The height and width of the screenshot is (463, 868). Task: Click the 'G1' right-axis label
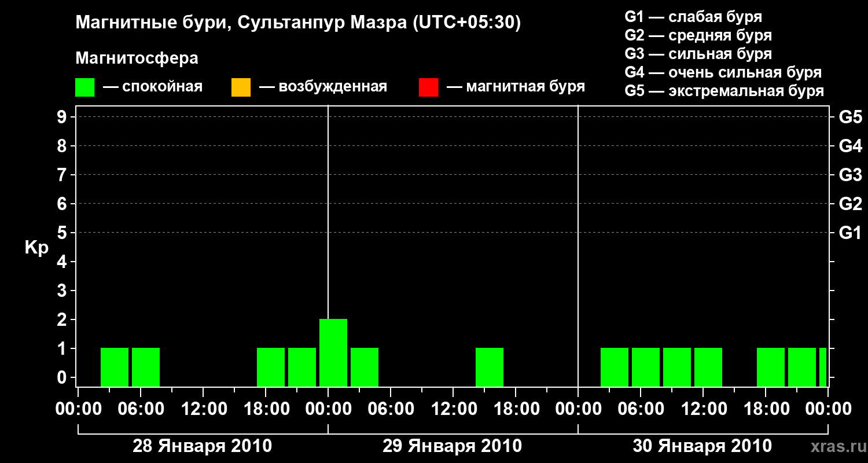pyautogui.click(x=851, y=233)
